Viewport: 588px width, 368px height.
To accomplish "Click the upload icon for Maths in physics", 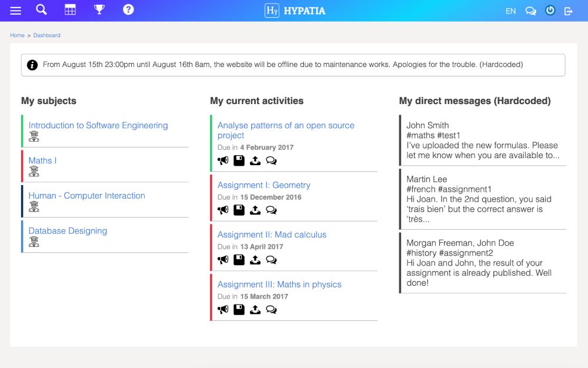I will pyautogui.click(x=255, y=310).
